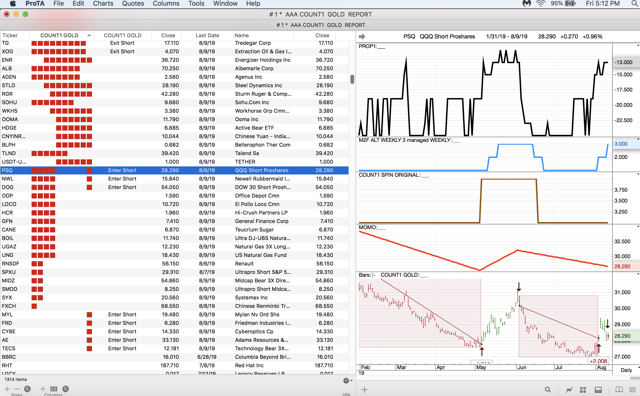
Task: Sort by the Name column header
Action: click(x=263, y=36)
